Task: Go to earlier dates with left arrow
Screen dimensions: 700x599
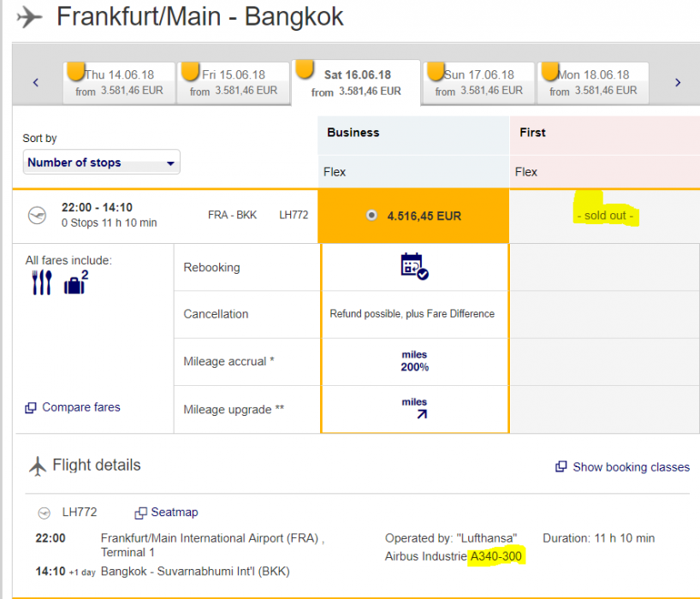Action: (36, 83)
